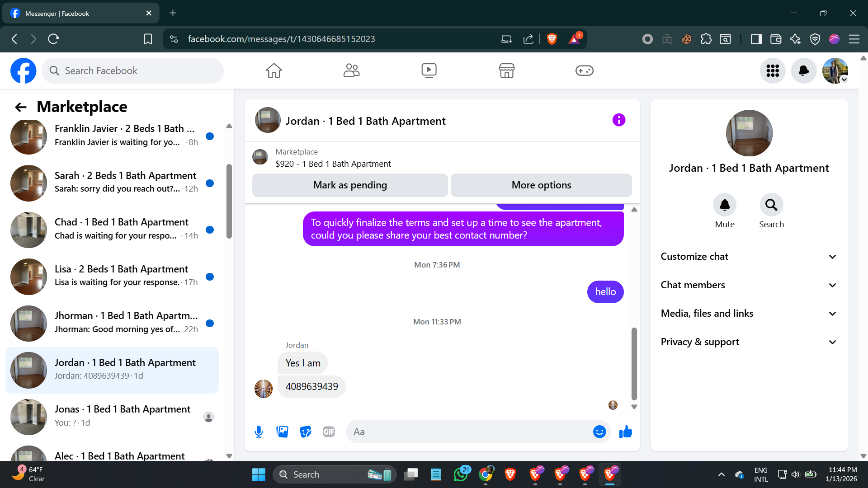Click the voice clip microphone icon

pyautogui.click(x=259, y=432)
